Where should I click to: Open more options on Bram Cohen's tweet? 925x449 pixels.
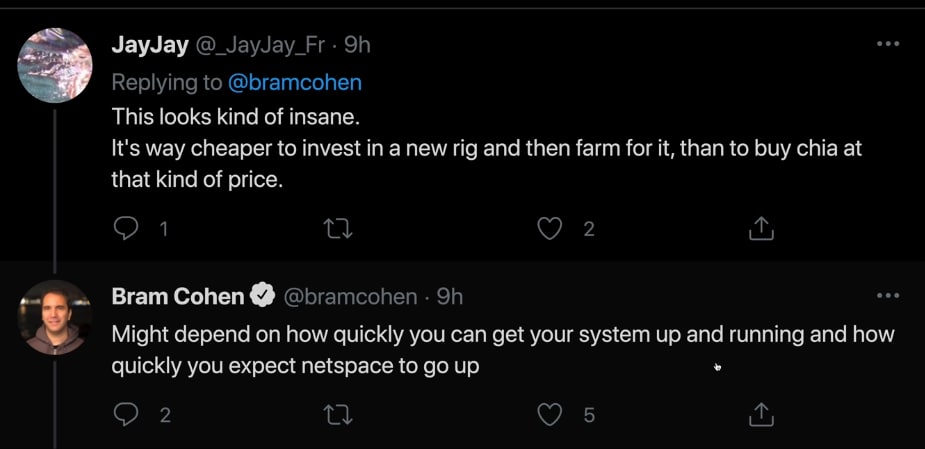pyautogui.click(x=888, y=295)
